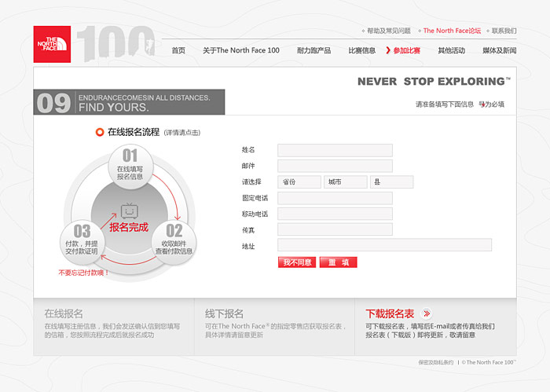The image size is (550, 392).
Task: Click the 重填 reset button
Action: (x=339, y=262)
